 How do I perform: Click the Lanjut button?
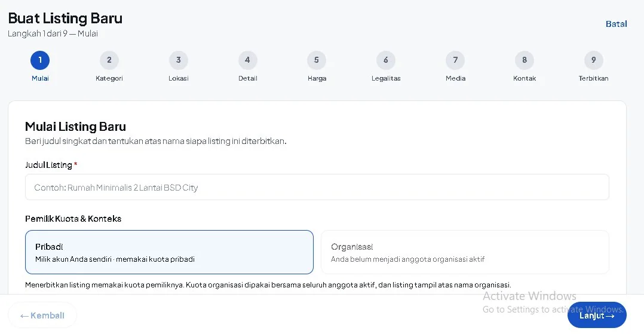tap(597, 315)
